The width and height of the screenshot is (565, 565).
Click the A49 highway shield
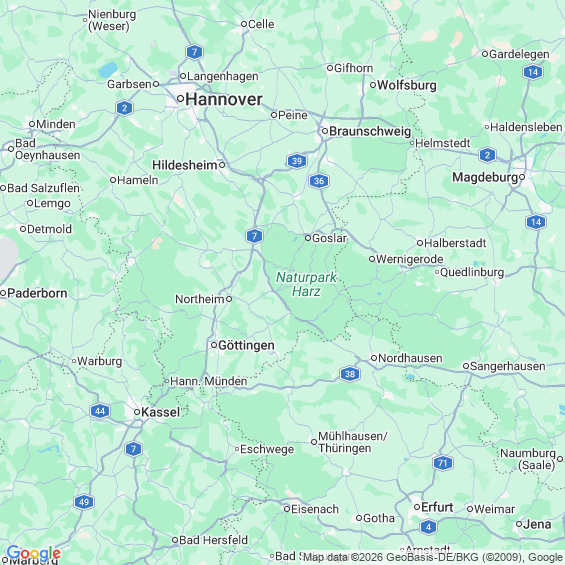(x=84, y=502)
